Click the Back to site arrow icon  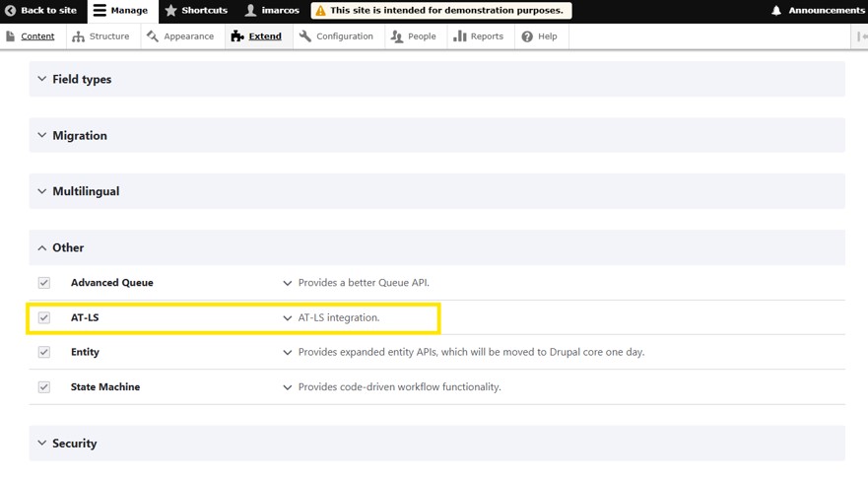[11, 11]
